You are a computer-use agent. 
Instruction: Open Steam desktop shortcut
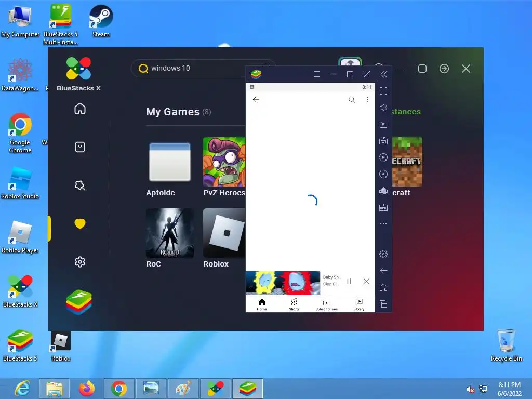coord(101,21)
